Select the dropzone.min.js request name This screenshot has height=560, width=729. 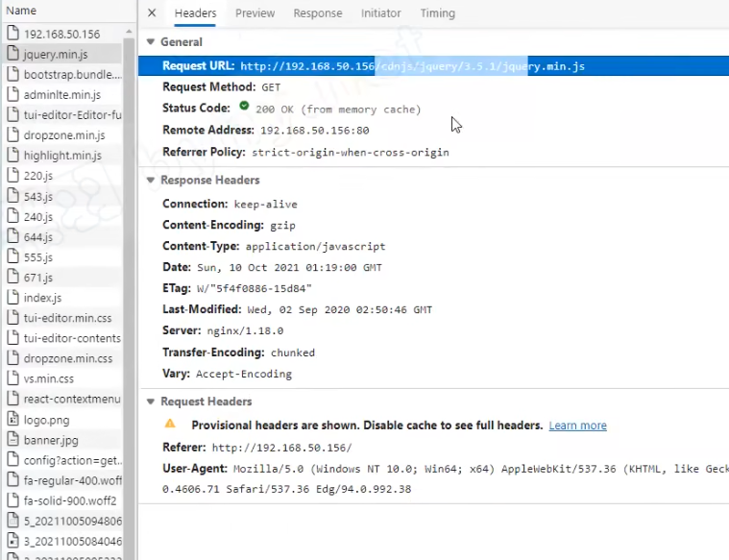[64, 135]
